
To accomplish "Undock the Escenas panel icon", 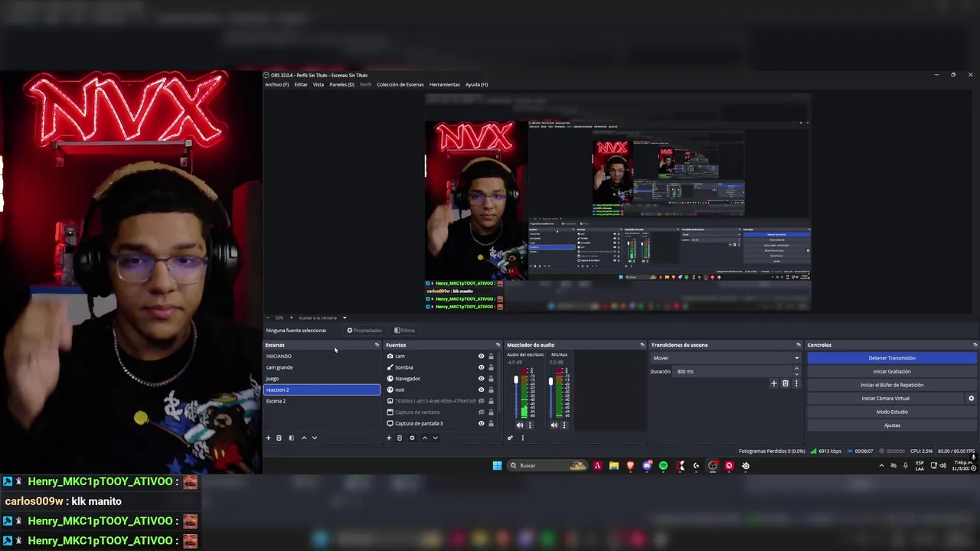I will (x=377, y=345).
